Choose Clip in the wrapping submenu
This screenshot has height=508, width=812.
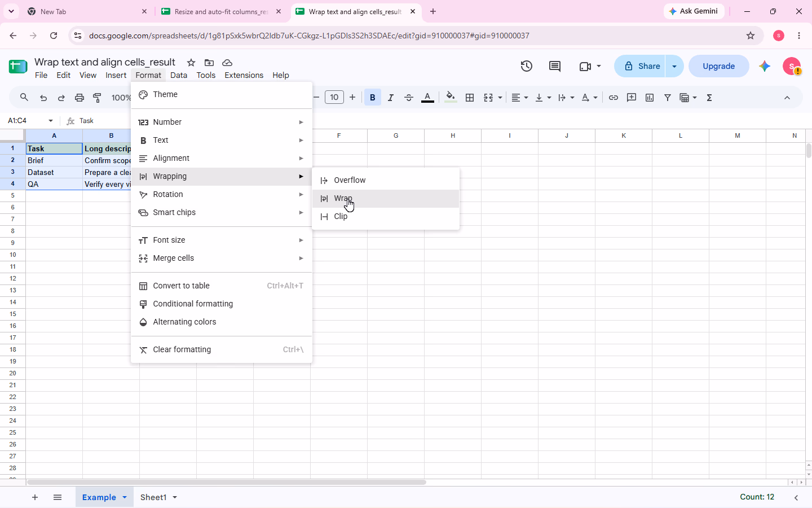point(386,217)
